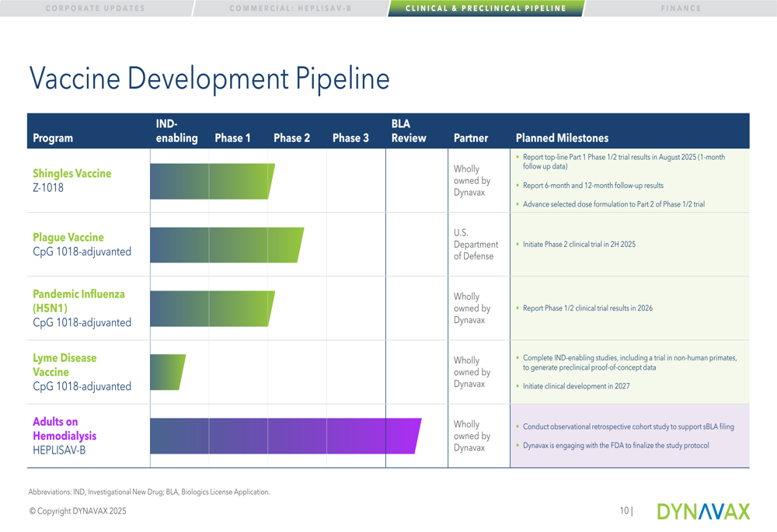This screenshot has width=777, height=532.
Task: Open the Corporate Updates section tab
Action: [95, 9]
